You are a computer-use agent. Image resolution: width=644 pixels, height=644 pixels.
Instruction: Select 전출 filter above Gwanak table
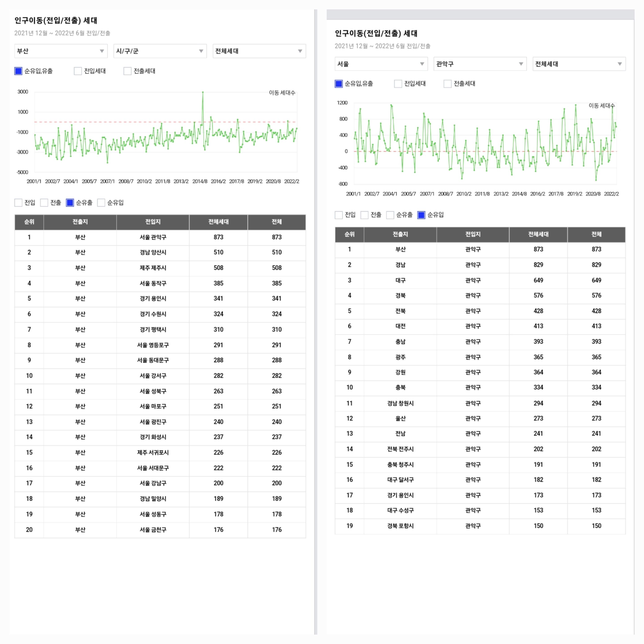coord(365,215)
